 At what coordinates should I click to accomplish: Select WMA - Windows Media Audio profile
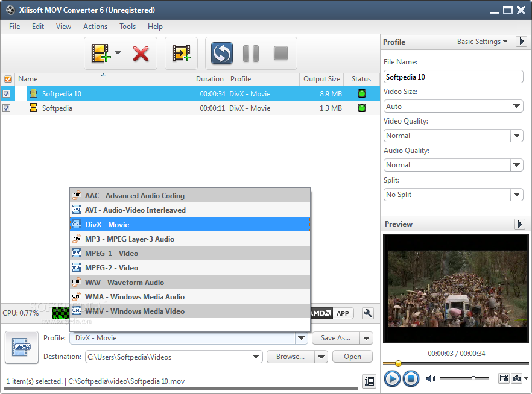[190, 297]
